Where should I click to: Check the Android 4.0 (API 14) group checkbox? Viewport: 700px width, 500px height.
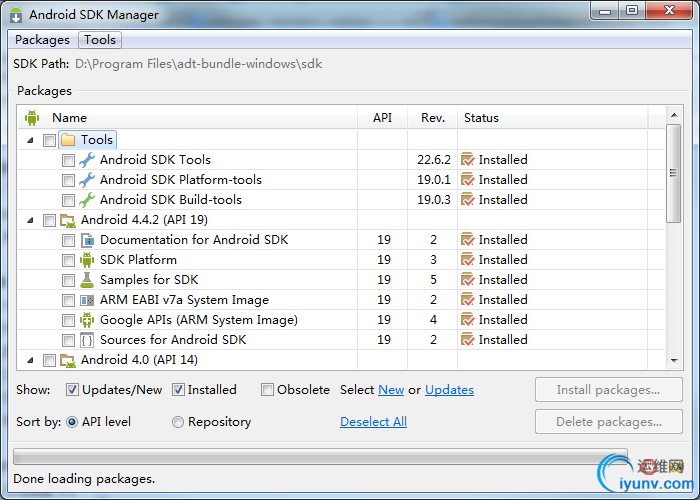point(49,361)
